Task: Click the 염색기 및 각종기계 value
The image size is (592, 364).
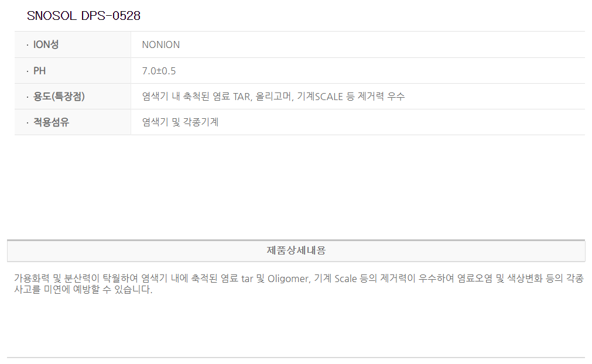Action: point(180,122)
